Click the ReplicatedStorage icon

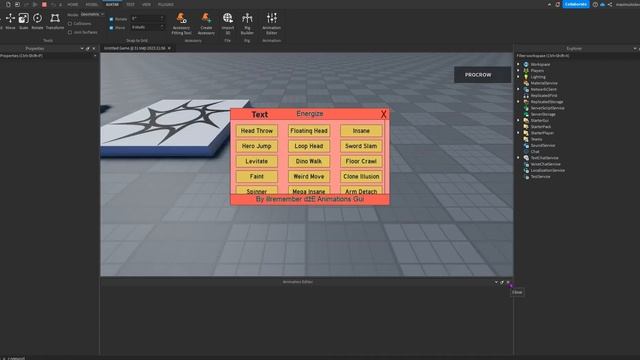[x=526, y=102]
